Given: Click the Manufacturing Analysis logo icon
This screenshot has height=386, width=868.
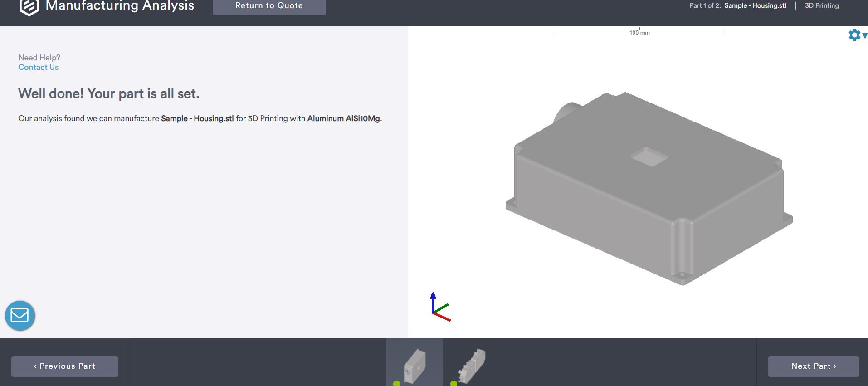Looking at the screenshot, I should point(29,6).
